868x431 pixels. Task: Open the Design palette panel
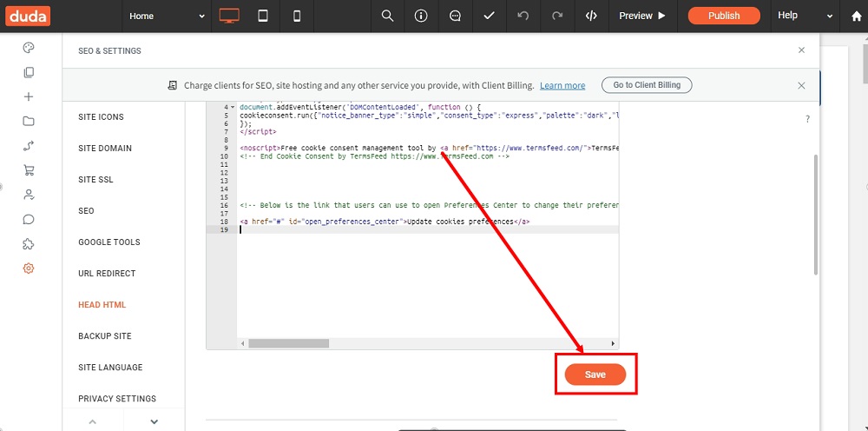tap(29, 48)
